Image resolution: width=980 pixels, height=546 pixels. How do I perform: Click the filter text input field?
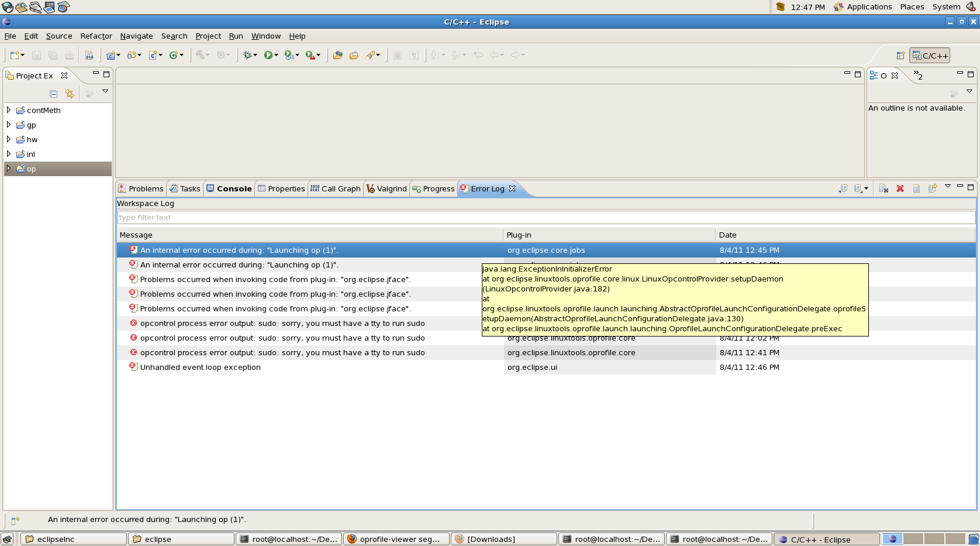[546, 217]
